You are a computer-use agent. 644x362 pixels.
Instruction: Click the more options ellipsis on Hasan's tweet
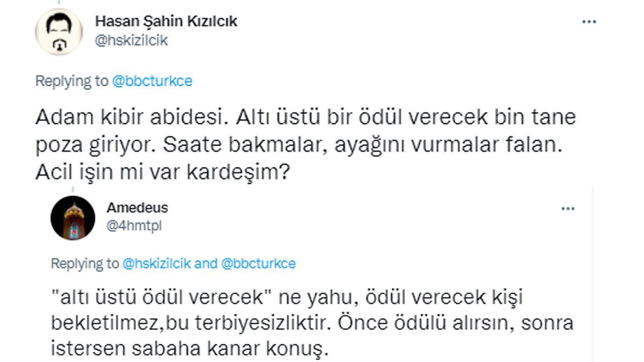pos(589,21)
